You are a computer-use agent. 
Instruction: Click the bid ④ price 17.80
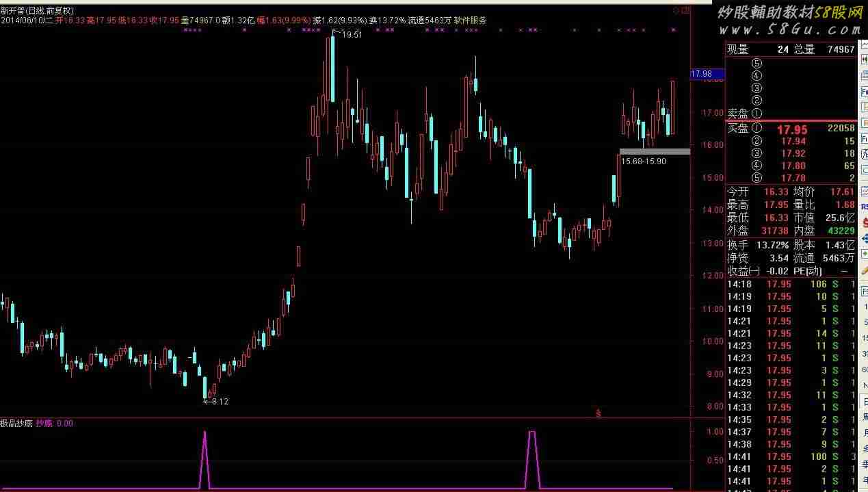(793, 166)
